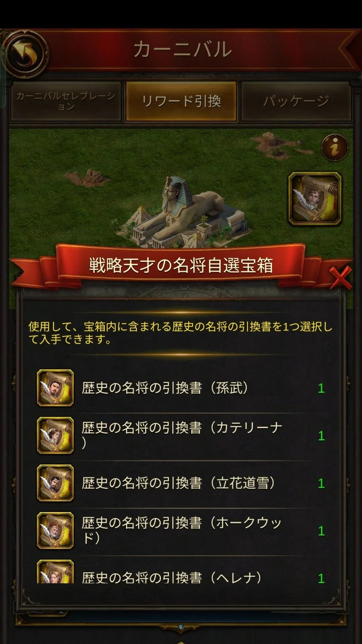Open the パッケージ tab
Image resolution: width=362 pixels, height=644 pixels.
point(296,101)
